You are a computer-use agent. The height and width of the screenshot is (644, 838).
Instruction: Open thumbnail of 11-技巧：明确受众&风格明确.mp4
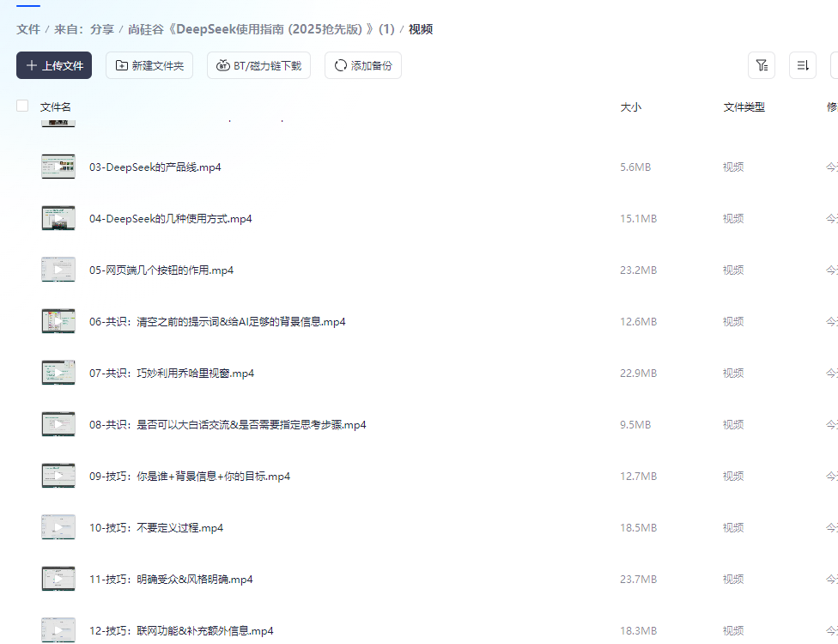[x=58, y=579]
